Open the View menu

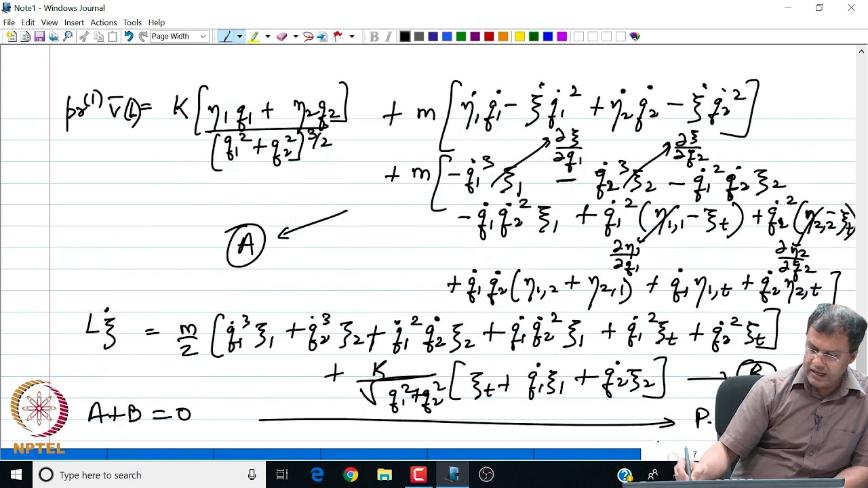click(x=50, y=22)
